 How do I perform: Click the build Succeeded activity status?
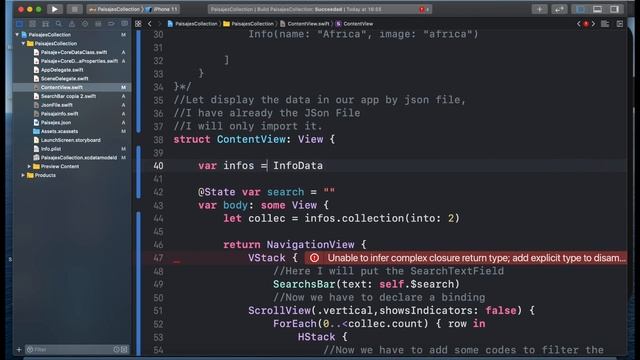point(329,9)
